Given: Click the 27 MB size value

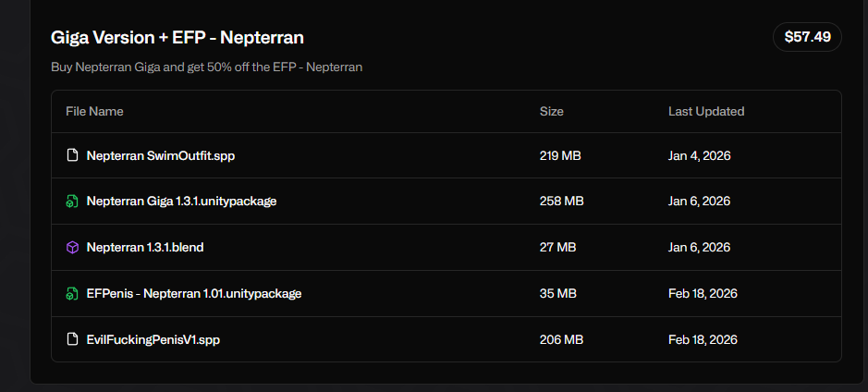Looking at the screenshot, I should 557,247.
